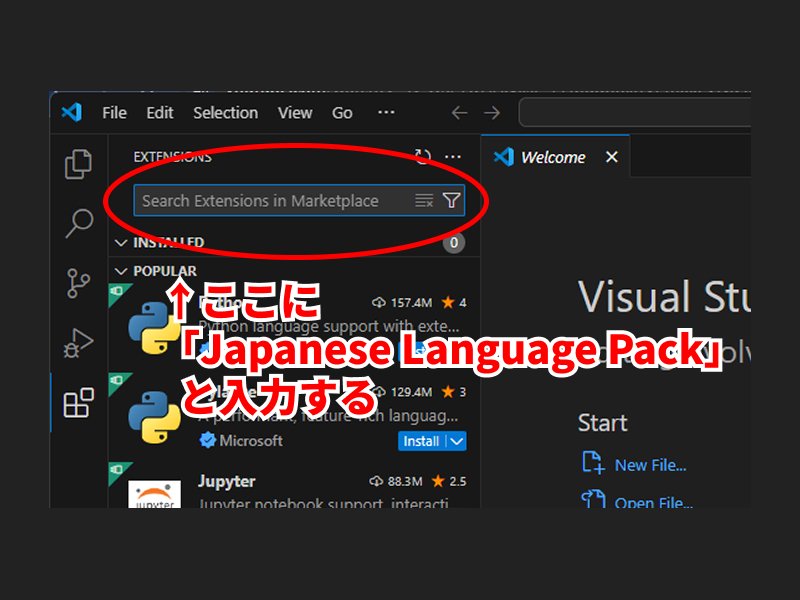This screenshot has width=800, height=600.
Task: Click the Open File... link
Action: (x=654, y=502)
